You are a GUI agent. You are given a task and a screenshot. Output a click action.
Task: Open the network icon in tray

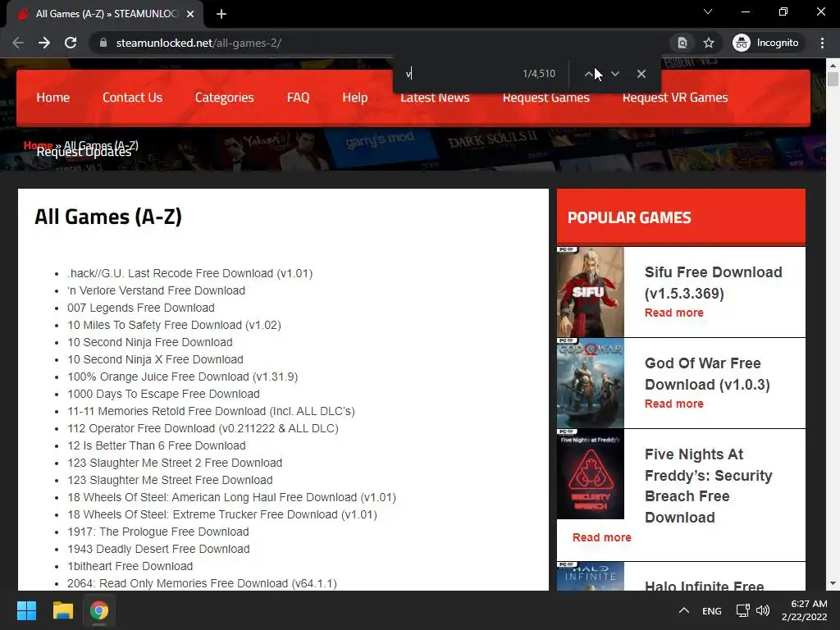click(742, 610)
